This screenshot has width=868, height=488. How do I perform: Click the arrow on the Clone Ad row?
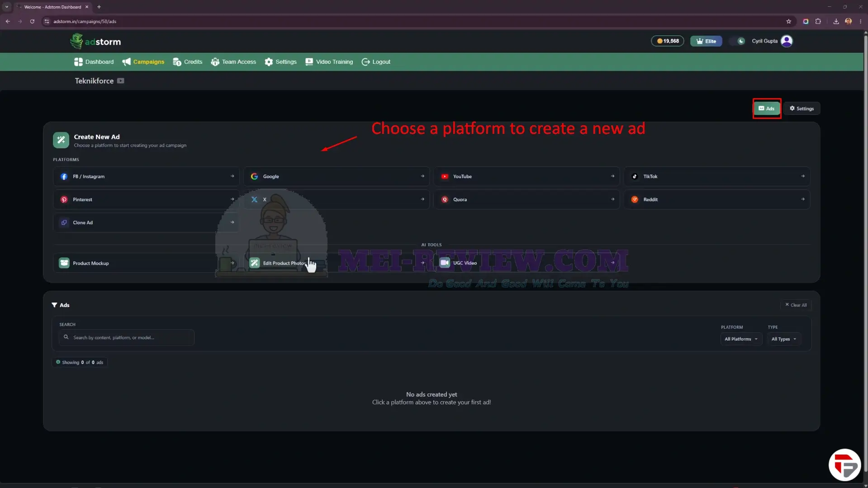click(x=232, y=222)
